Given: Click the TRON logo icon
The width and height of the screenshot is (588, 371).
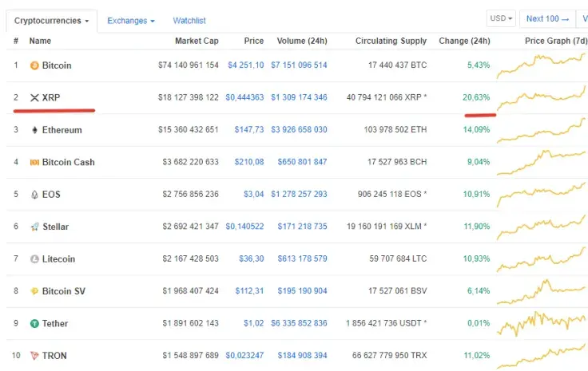Looking at the screenshot, I should (x=34, y=356).
